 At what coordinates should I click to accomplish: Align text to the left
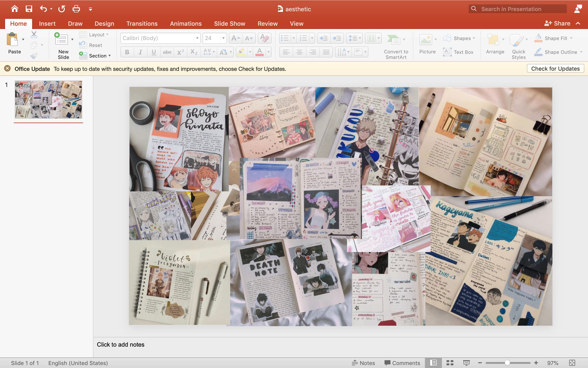click(286, 52)
